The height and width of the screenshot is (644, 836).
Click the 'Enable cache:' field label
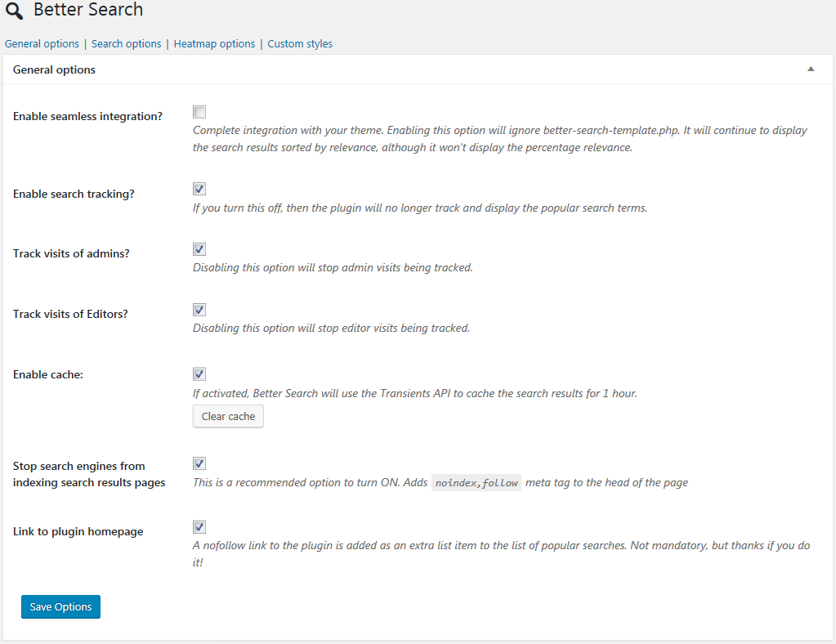[48, 375]
